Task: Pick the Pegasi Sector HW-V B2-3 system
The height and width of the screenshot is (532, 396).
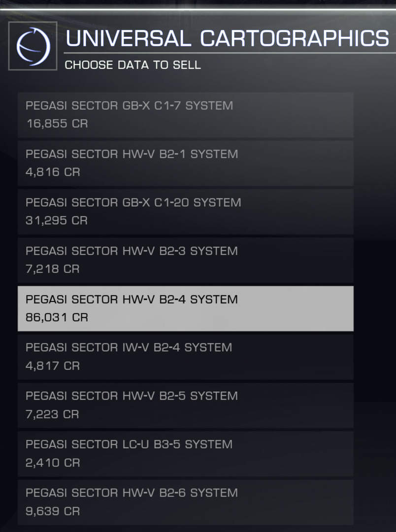Action: [186, 260]
